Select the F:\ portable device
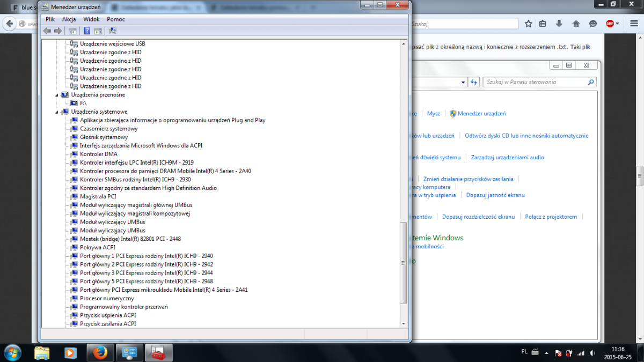Screen dimensions: 644x362 tap(83, 103)
